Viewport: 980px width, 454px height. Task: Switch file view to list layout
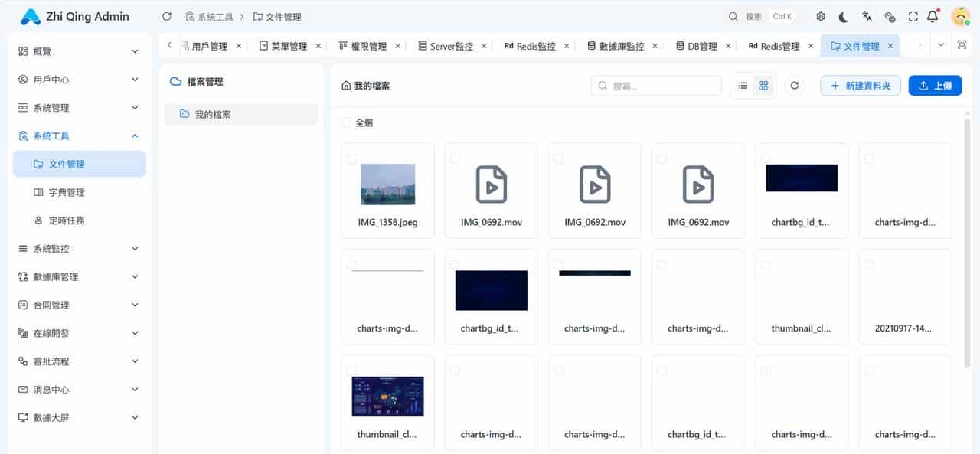[741, 85]
